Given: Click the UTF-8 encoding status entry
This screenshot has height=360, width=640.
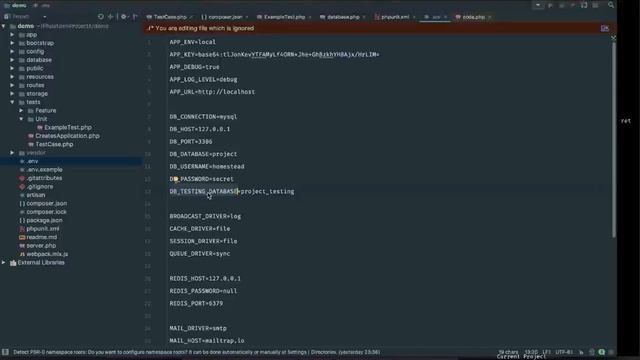Looking at the screenshot, I should (x=564, y=352).
